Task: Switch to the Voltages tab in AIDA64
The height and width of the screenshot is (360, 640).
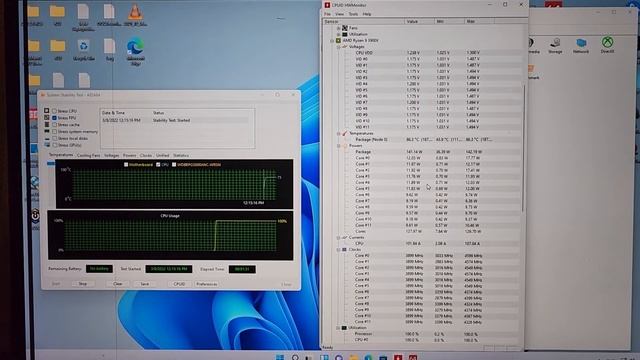Action: pyautogui.click(x=111, y=155)
